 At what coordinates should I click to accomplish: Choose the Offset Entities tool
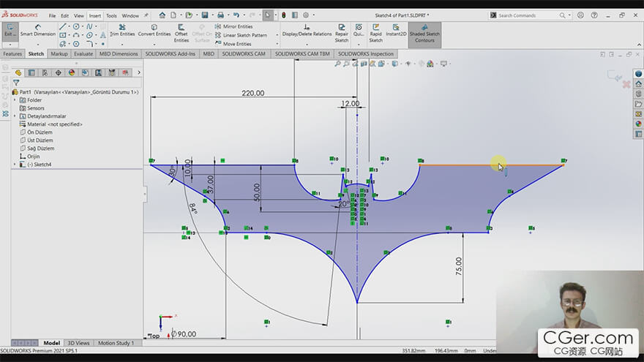pos(181,33)
